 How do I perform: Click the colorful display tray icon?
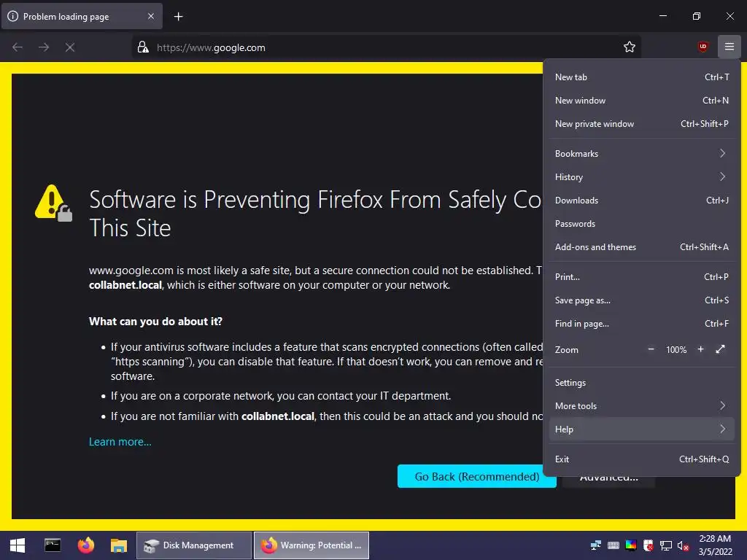coord(631,545)
